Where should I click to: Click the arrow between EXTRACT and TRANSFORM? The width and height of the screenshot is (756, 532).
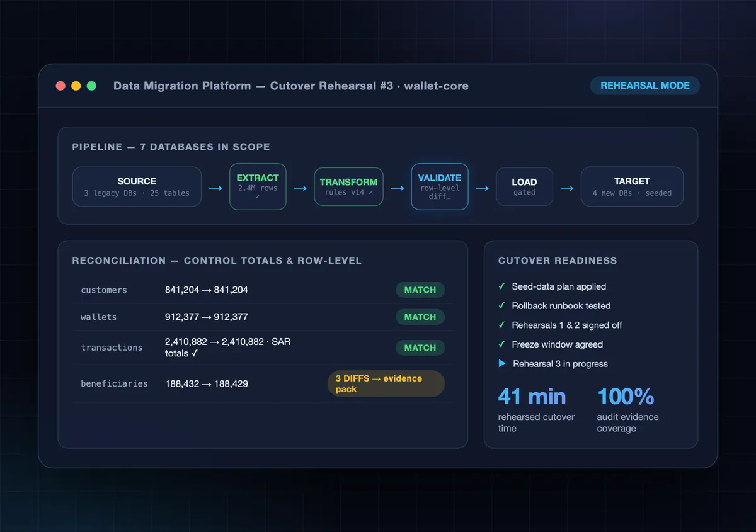coord(300,187)
